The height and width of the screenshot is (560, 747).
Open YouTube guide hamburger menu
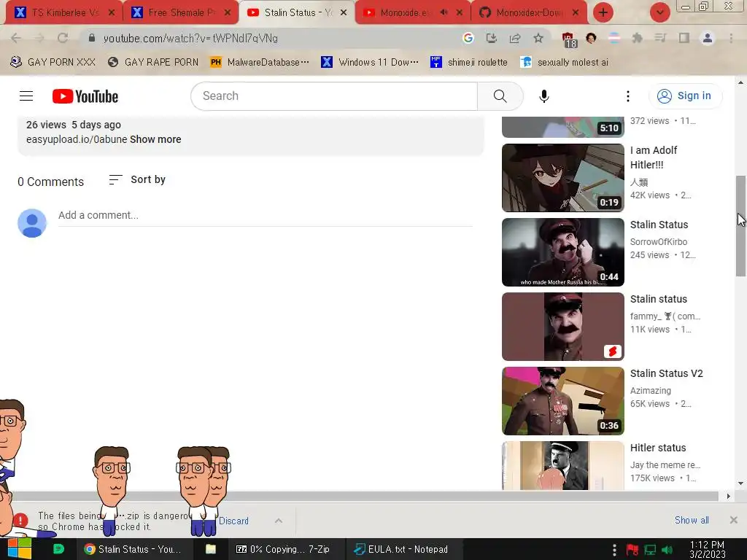(26, 96)
